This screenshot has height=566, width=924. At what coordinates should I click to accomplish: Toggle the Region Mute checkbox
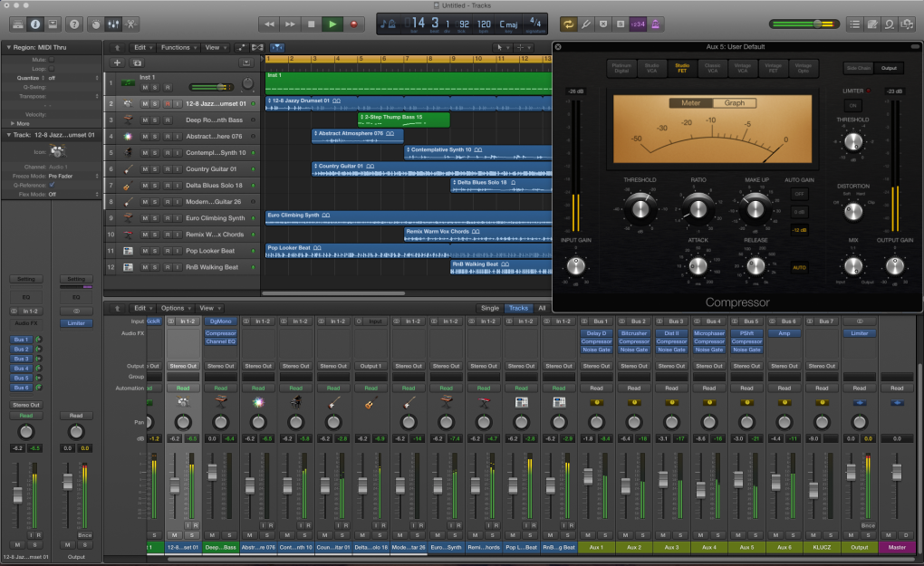pos(52,60)
